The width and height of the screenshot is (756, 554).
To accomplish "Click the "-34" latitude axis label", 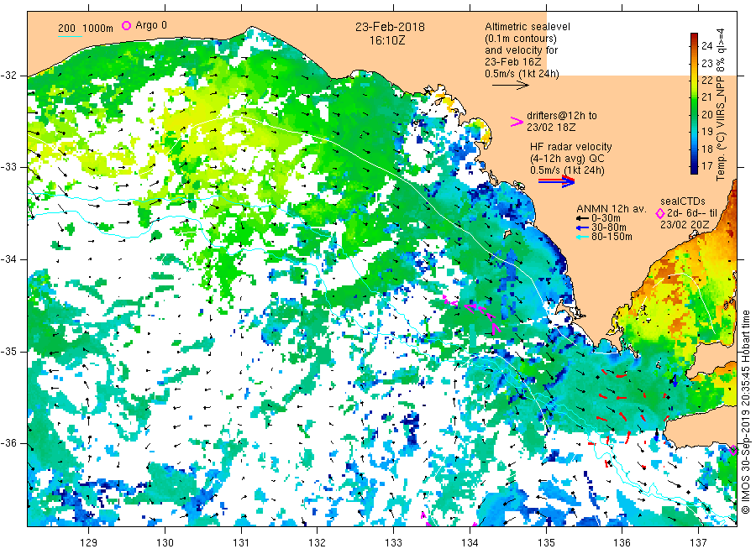I will pyautogui.click(x=8, y=259).
